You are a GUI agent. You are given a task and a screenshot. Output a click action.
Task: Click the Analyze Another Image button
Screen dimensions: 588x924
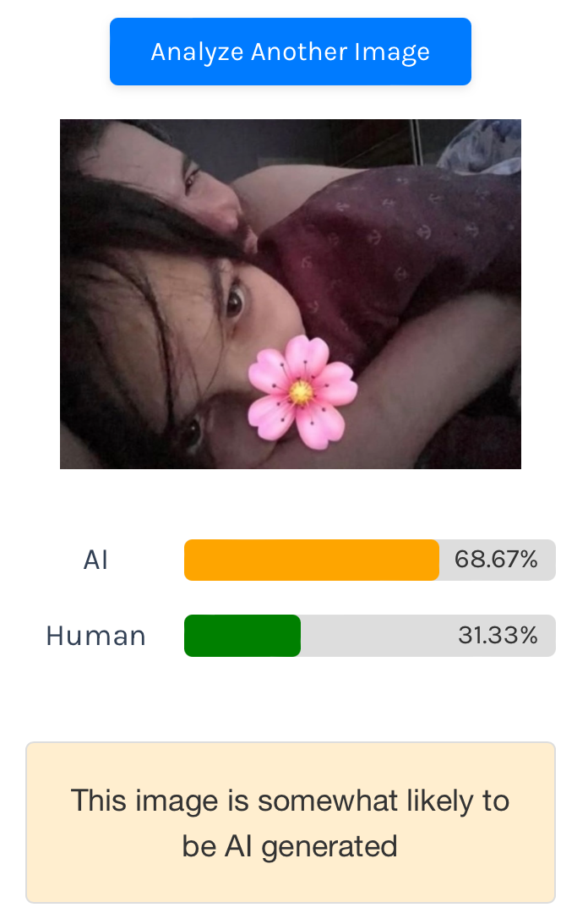coord(291,52)
